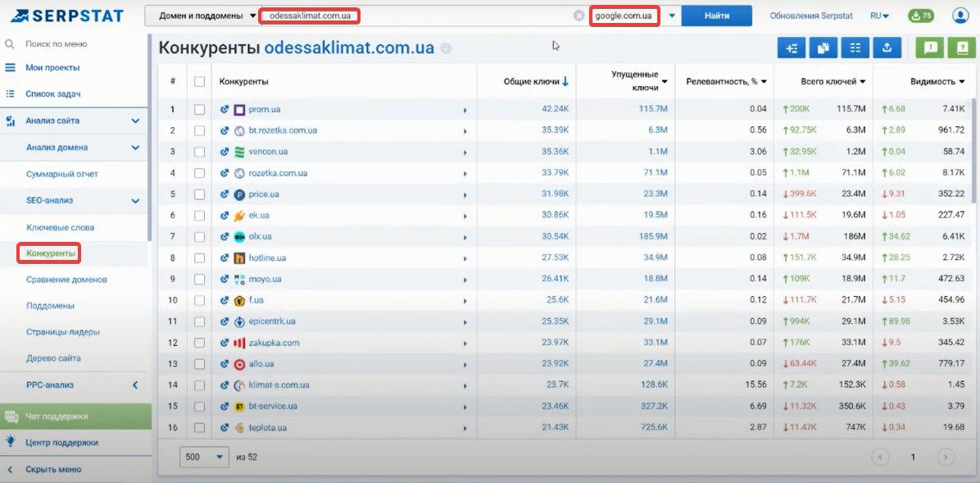Open Список задач in sidebar
Image resolution: width=980 pixels, height=483 pixels.
click(53, 93)
